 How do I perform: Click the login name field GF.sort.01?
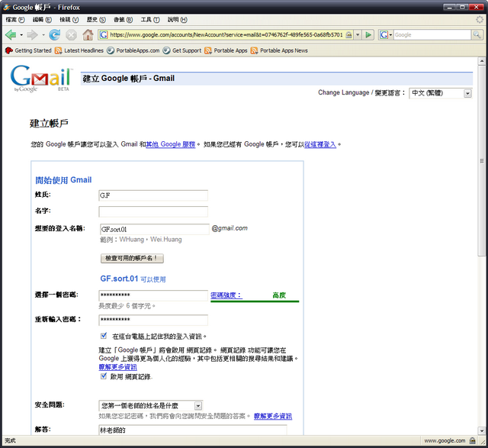[x=155, y=229]
